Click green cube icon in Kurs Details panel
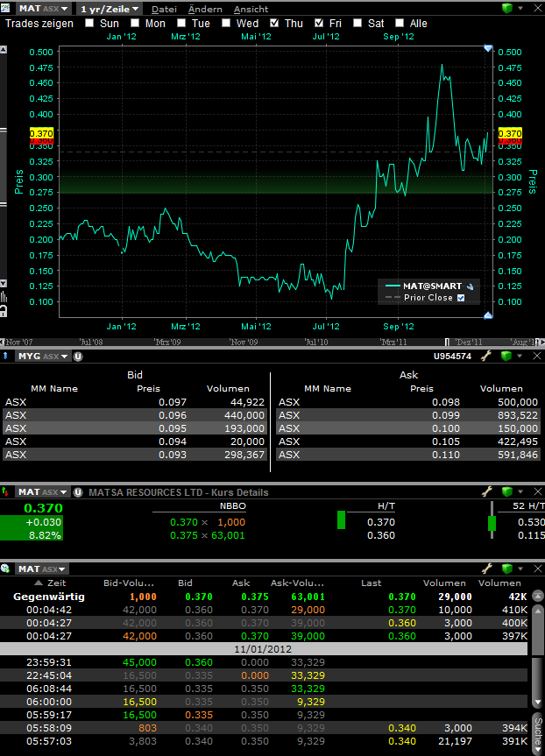 [506, 491]
